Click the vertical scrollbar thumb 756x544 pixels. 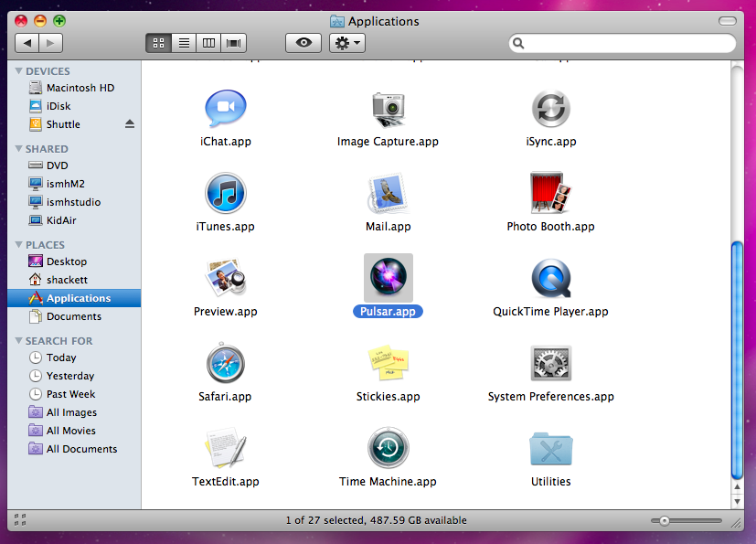pyautogui.click(x=737, y=360)
